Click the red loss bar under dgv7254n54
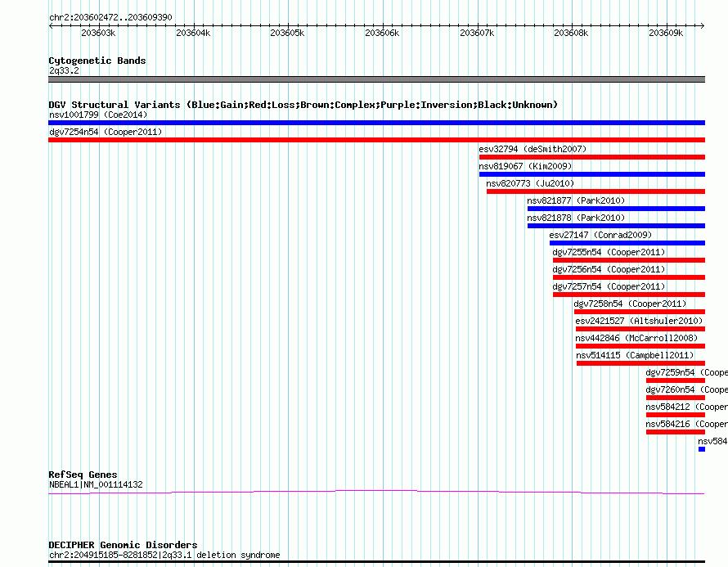Viewport: 728px width, 567px height. tap(376, 140)
